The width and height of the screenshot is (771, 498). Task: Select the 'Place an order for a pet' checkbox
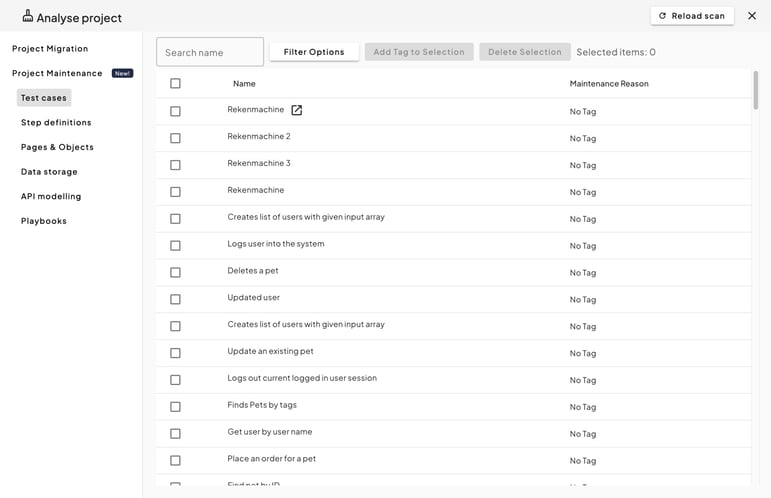[x=175, y=461]
